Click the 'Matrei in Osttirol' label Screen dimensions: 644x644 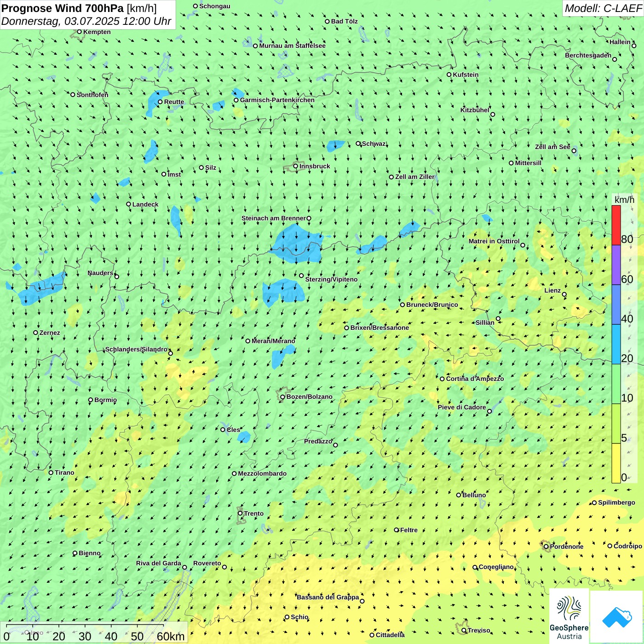coord(494,241)
